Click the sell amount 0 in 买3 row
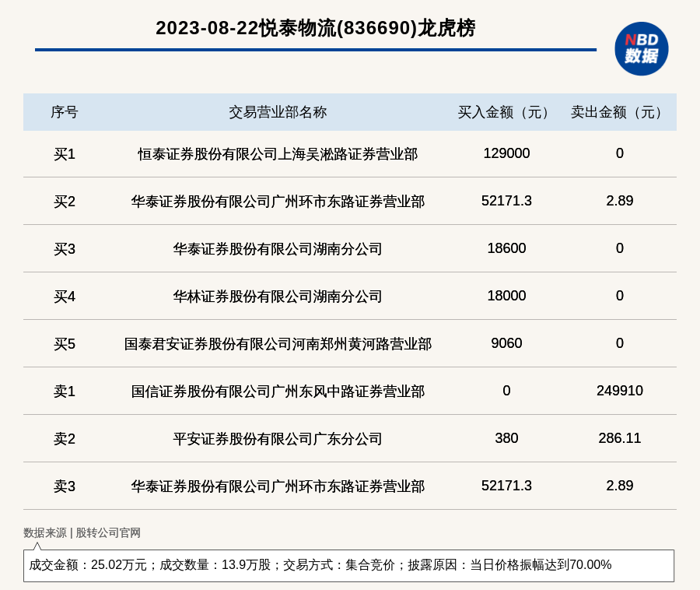 [x=619, y=248]
